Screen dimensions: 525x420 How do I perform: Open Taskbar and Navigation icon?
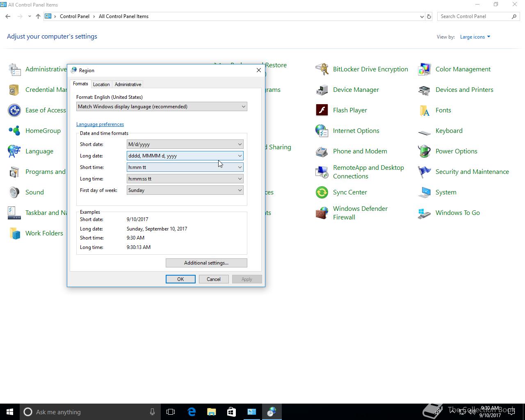click(14, 213)
